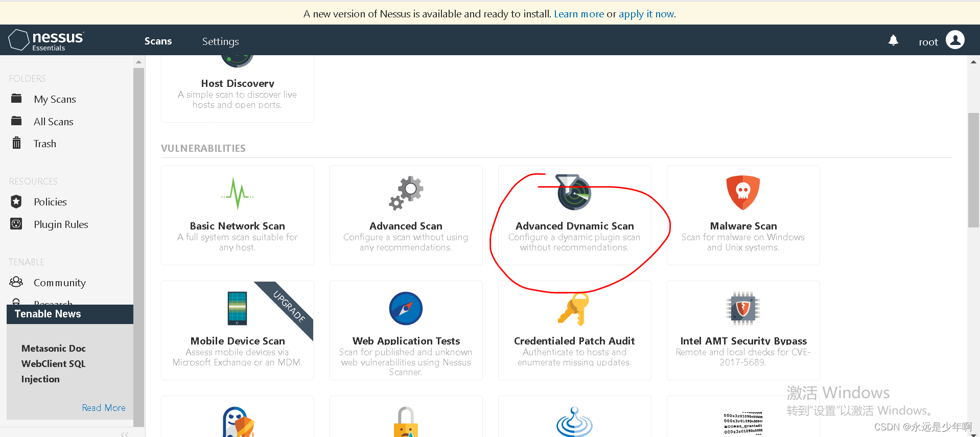Click the main scrollbar up arrow

[x=973, y=62]
